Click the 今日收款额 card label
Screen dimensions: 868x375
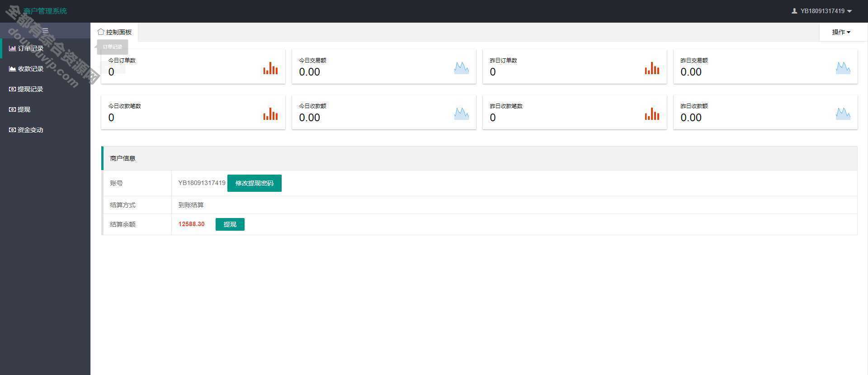coord(313,106)
